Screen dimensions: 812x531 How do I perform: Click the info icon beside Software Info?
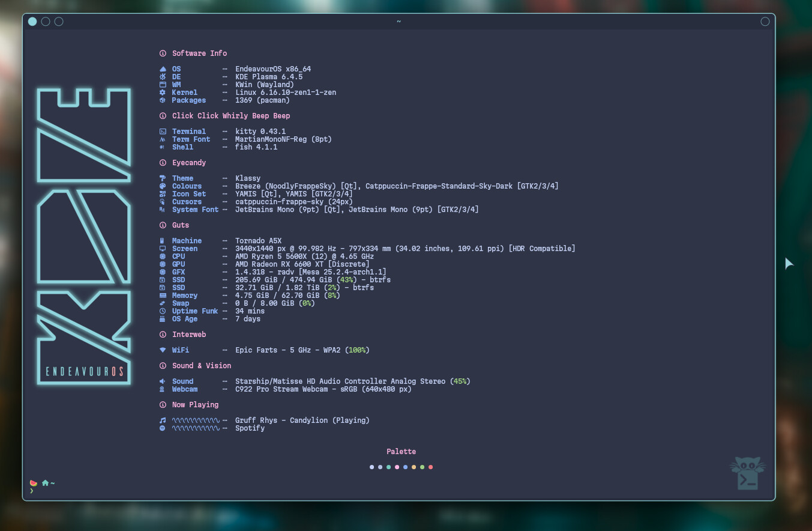[x=163, y=53]
